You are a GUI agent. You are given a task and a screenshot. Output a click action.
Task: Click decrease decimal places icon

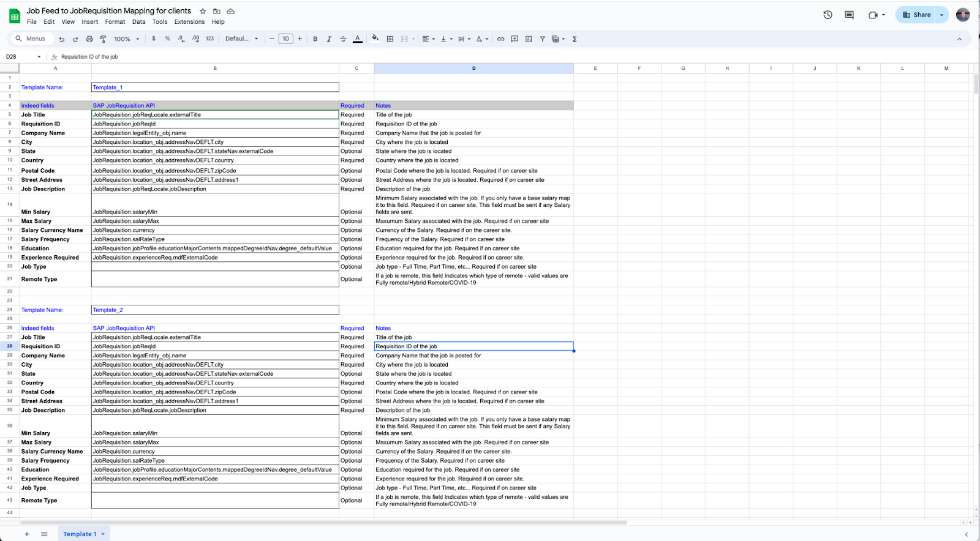tap(181, 39)
